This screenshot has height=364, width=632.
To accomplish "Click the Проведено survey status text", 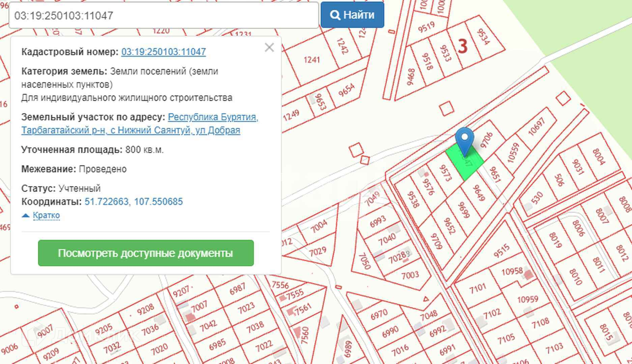I will click(103, 169).
